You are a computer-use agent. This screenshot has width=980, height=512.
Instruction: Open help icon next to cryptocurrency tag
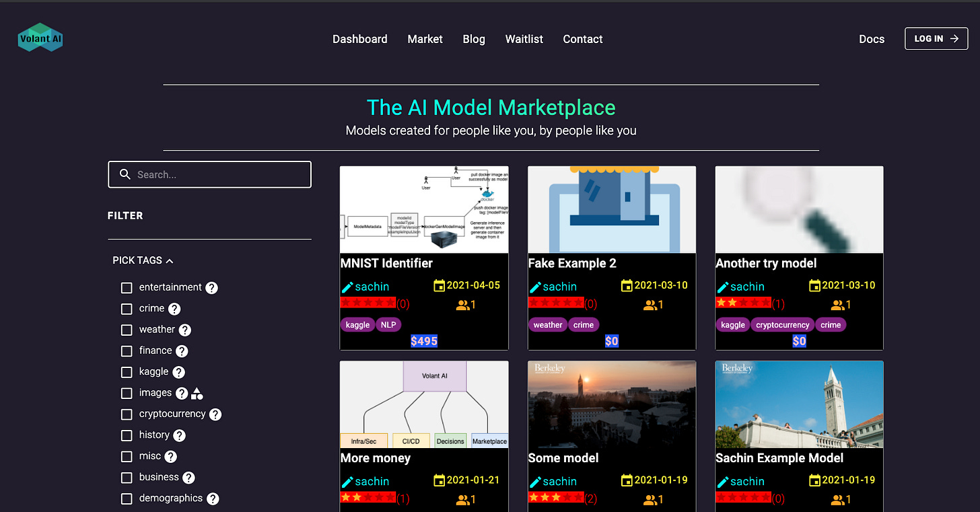(x=215, y=414)
